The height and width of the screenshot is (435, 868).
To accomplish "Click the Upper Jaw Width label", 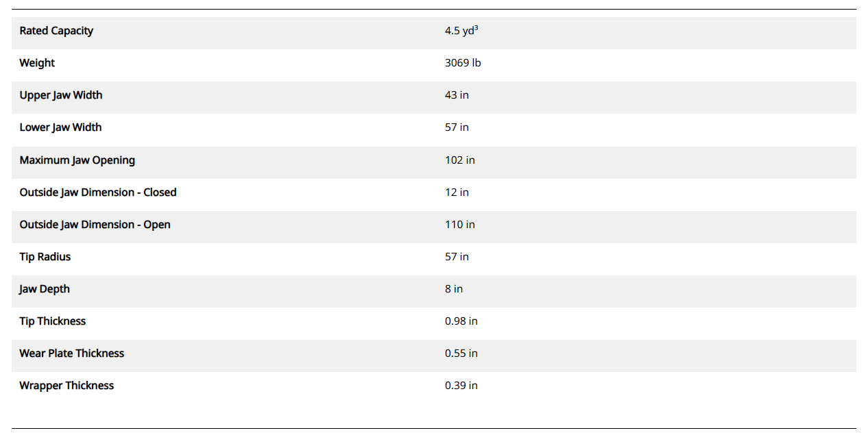I will (x=61, y=95).
